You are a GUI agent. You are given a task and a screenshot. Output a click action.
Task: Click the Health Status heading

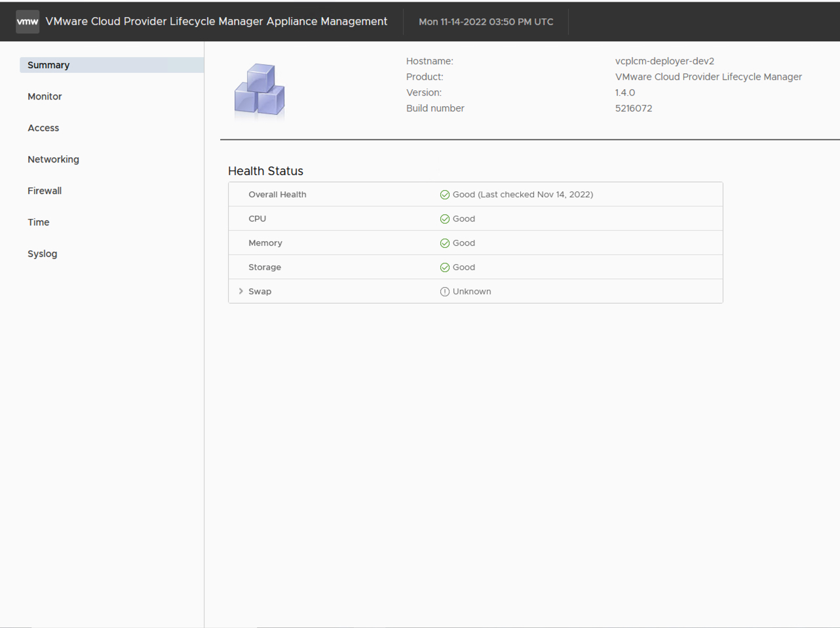coord(265,171)
